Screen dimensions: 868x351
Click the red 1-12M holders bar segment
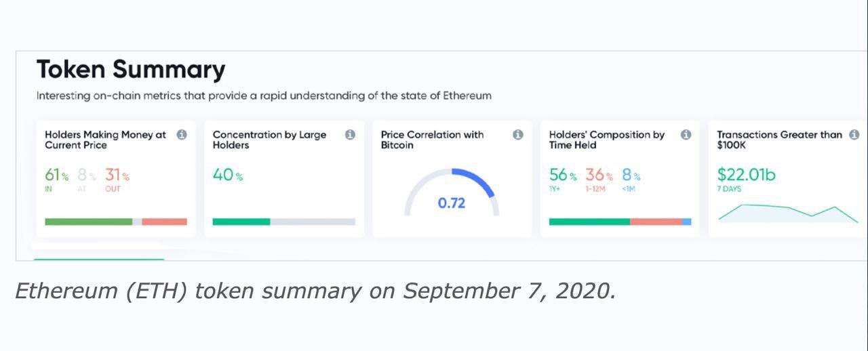click(656, 222)
